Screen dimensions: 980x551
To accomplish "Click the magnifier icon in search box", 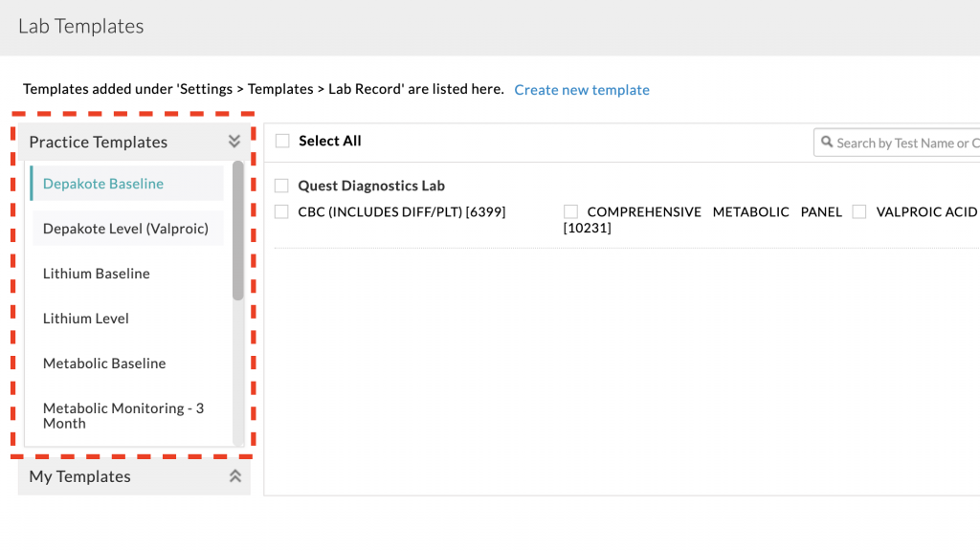I will (826, 143).
